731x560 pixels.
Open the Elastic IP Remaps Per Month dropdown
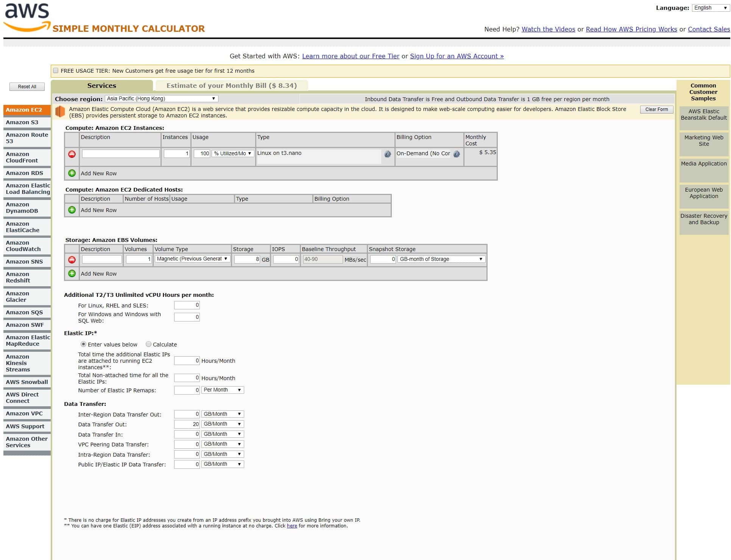(223, 390)
